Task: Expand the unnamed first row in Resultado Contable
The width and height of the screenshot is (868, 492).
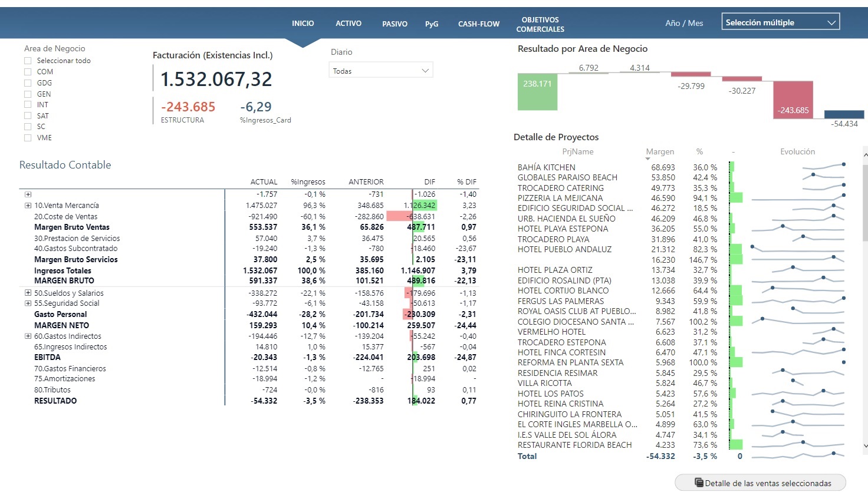Action: [28, 194]
